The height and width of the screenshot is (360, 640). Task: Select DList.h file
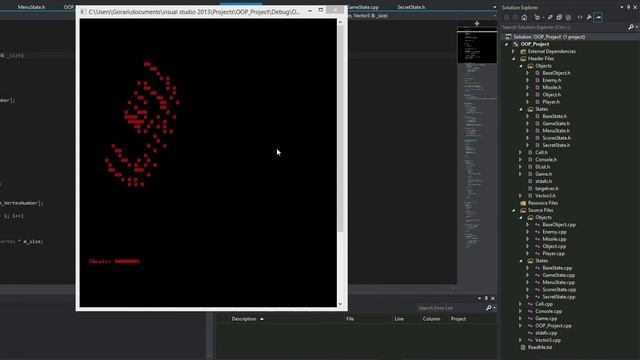[542, 167]
